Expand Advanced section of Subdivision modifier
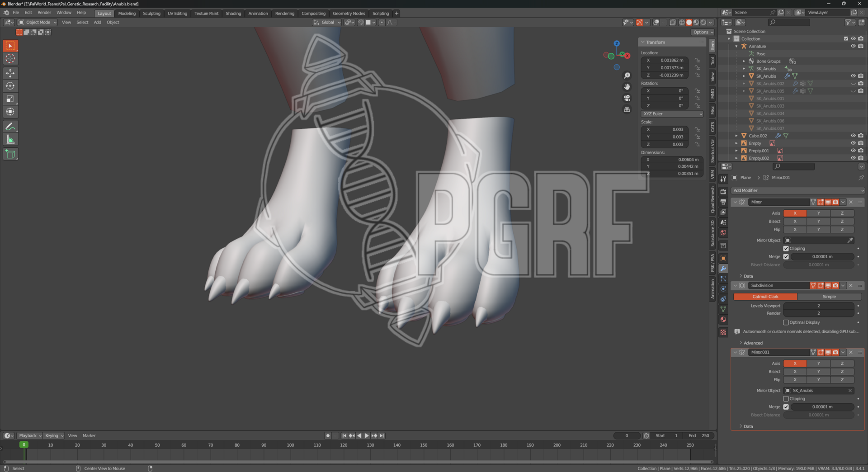The width and height of the screenshot is (868, 472). click(750, 343)
